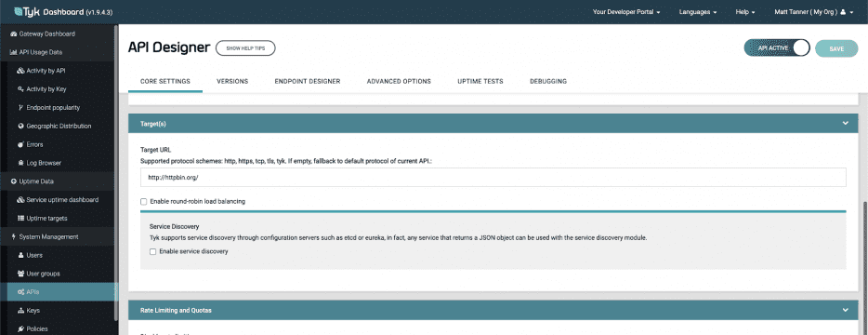Open User groups icon
This screenshot has width=868, height=335.
pyautogui.click(x=20, y=274)
